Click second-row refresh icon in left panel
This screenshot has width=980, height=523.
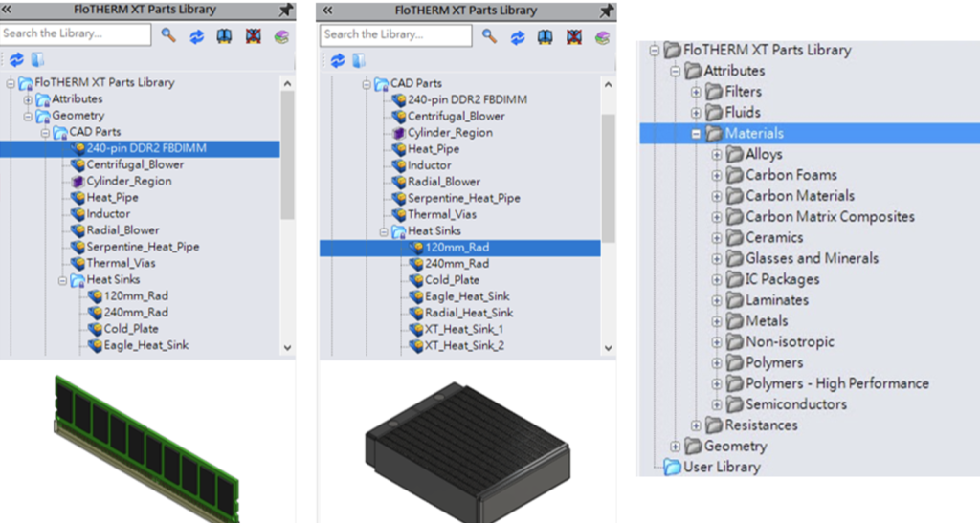pyautogui.click(x=16, y=59)
